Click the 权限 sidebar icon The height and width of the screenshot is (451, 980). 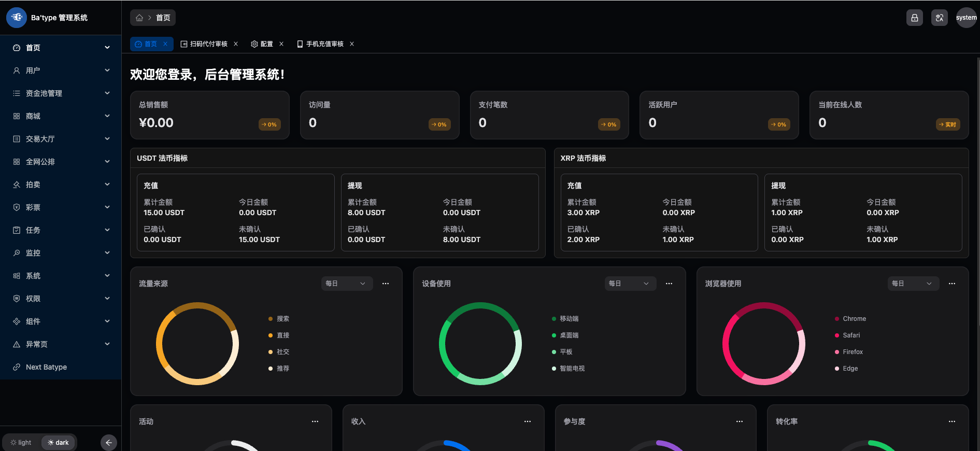point(17,299)
